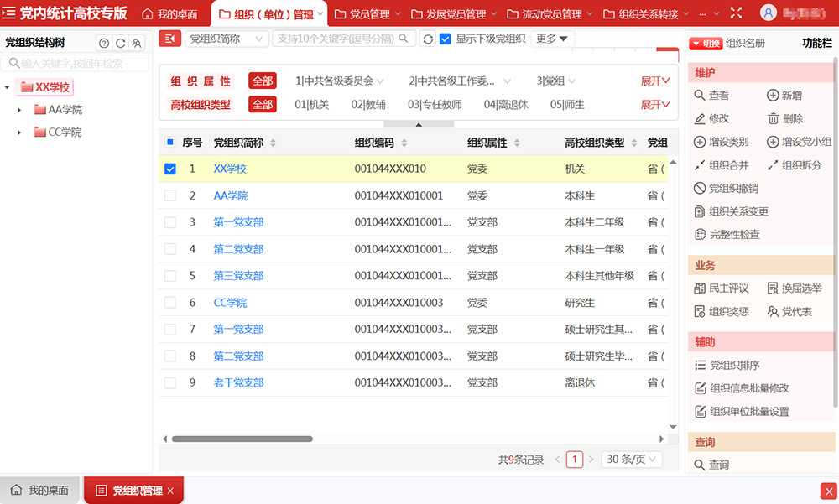Click the refresh icon beside search box
The width and height of the screenshot is (839, 504).
(428, 39)
